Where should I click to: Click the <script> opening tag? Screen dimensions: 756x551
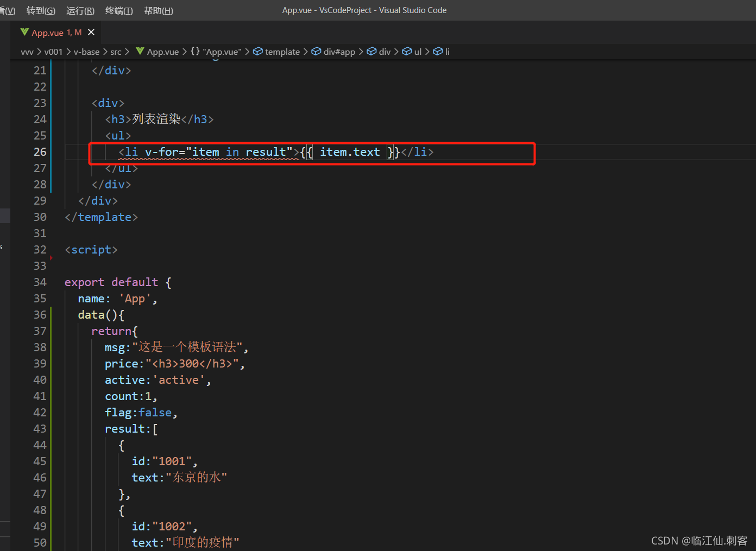pyautogui.click(x=91, y=250)
